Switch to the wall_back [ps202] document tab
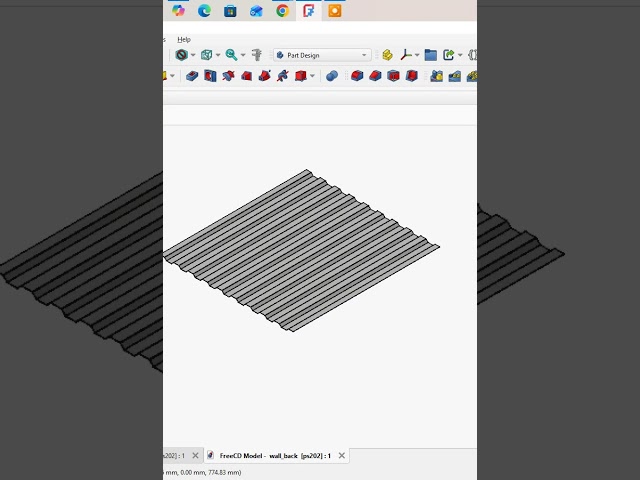 276,456
